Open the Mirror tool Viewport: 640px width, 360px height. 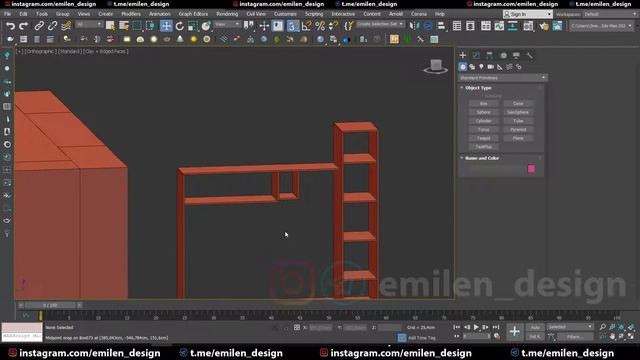(414, 26)
